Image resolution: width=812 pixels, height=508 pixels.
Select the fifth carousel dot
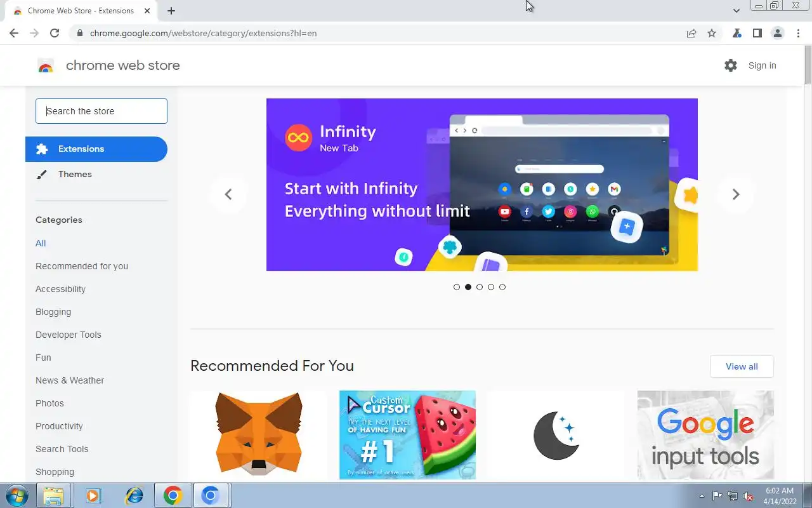tap(502, 287)
